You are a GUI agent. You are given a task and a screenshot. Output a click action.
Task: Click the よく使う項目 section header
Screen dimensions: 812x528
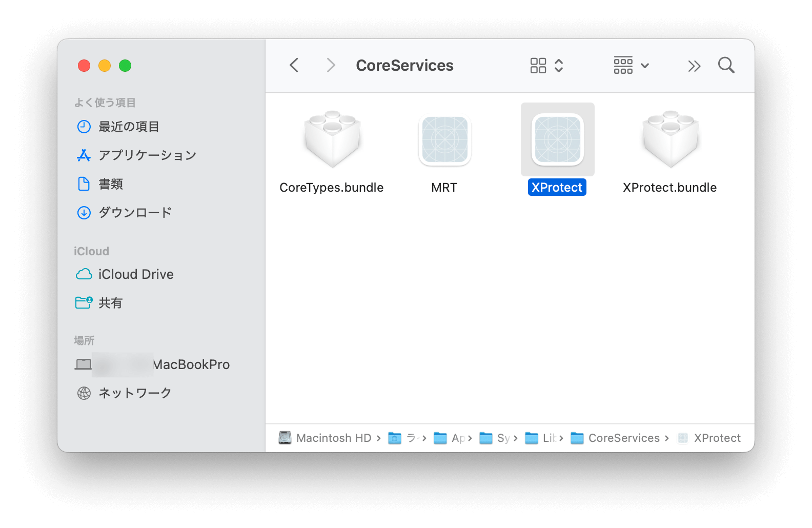click(x=105, y=103)
